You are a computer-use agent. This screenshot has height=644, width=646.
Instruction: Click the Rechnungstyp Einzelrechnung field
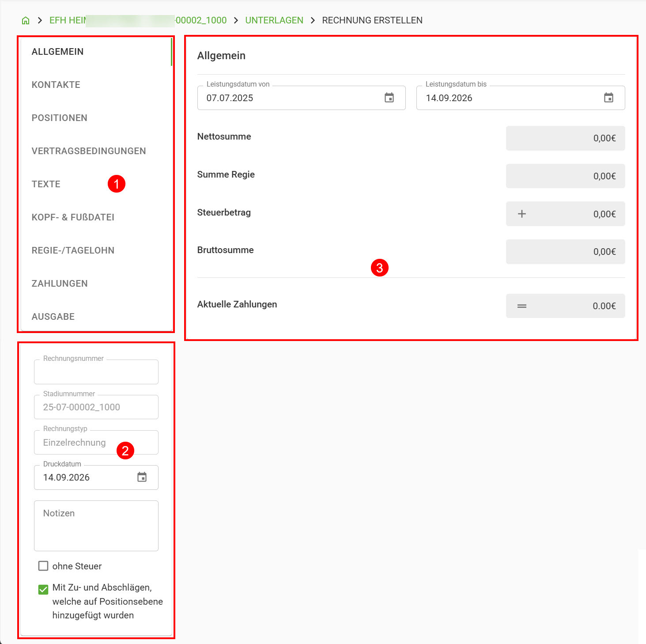coord(96,442)
